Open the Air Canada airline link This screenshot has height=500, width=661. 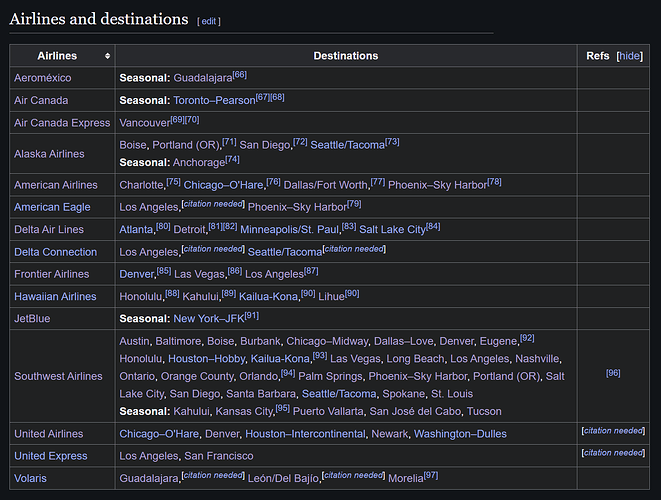(41, 100)
